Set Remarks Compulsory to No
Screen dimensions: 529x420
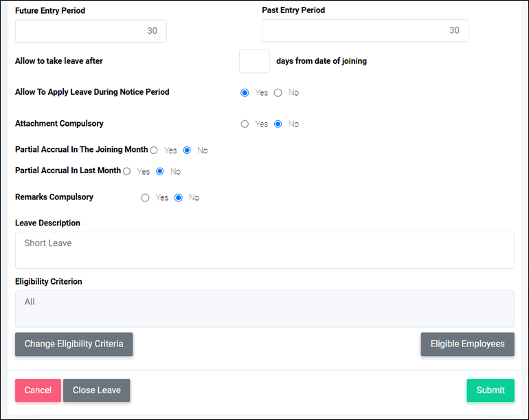click(x=179, y=197)
